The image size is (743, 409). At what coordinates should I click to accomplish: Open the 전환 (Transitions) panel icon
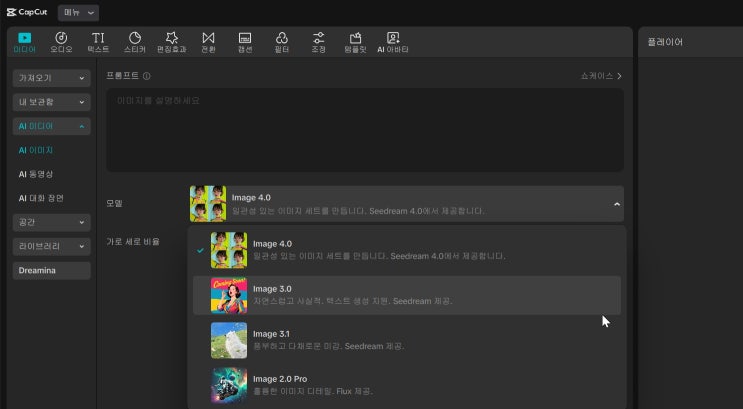[x=208, y=38]
